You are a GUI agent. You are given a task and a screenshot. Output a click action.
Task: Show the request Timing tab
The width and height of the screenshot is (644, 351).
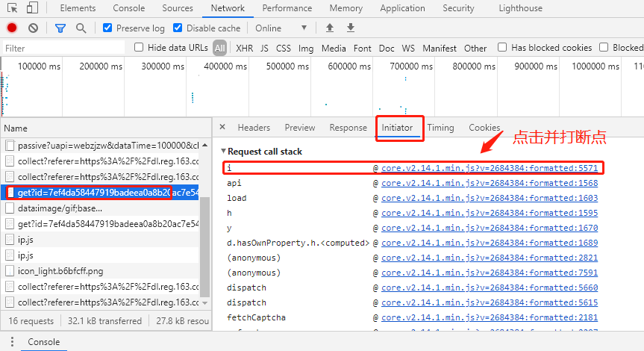point(440,128)
